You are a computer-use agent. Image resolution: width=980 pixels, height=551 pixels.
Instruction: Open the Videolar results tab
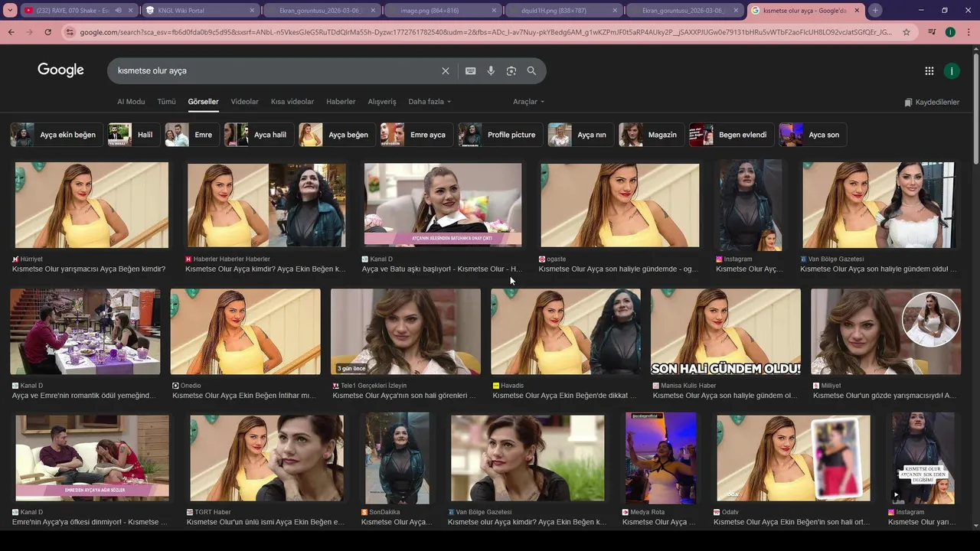pos(245,102)
